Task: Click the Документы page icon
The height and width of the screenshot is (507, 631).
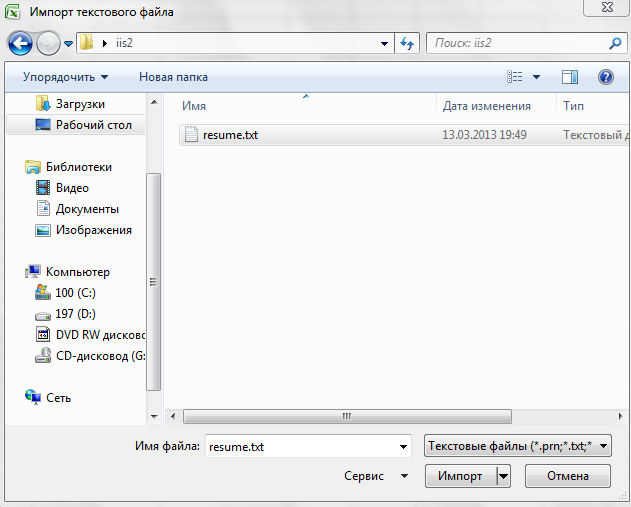Action: coord(43,208)
